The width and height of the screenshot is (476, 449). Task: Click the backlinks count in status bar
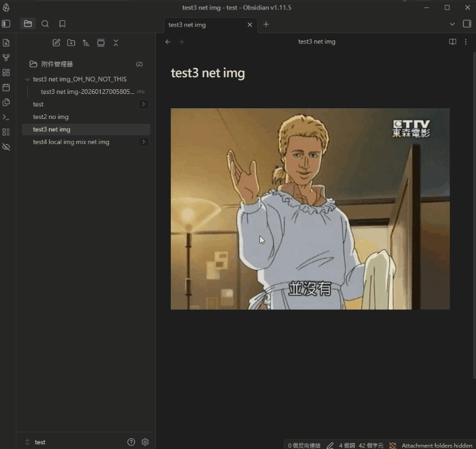tap(304, 445)
